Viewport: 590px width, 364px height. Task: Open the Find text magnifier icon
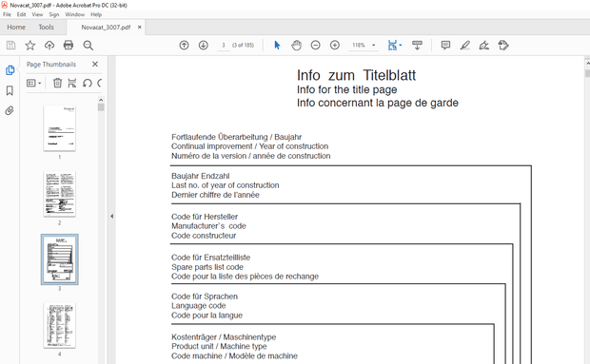[88, 46]
